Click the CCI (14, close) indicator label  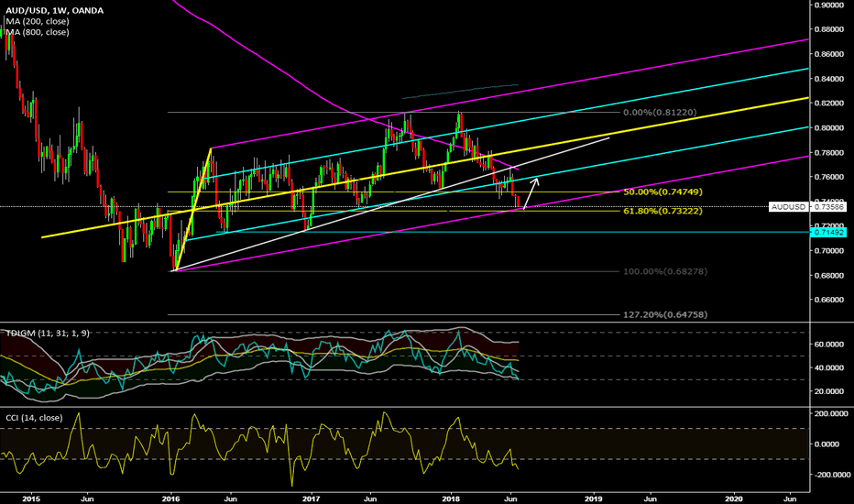34,418
